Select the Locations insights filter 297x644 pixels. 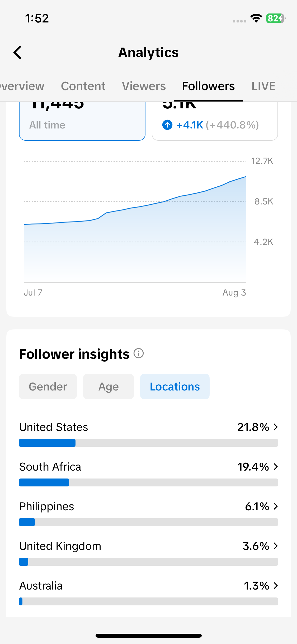(175, 387)
